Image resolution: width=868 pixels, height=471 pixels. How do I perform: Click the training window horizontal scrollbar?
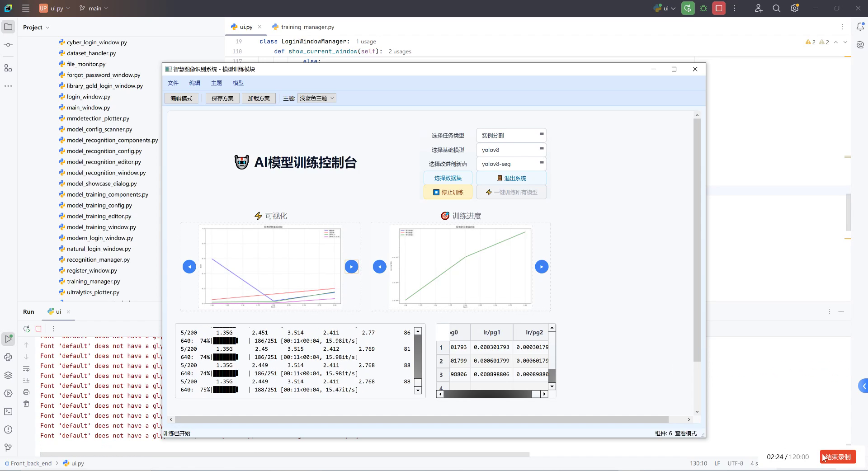click(x=429, y=419)
